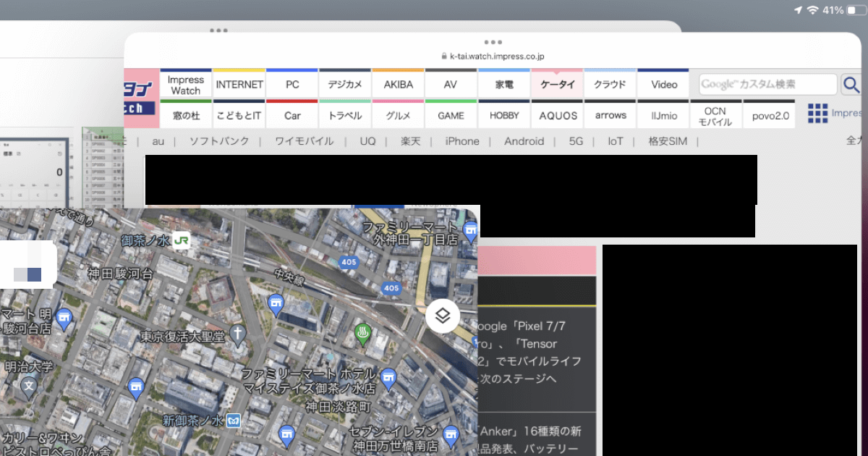This screenshot has height=456, width=868.
Task: Open the Impress Watch tab
Action: coord(186,85)
